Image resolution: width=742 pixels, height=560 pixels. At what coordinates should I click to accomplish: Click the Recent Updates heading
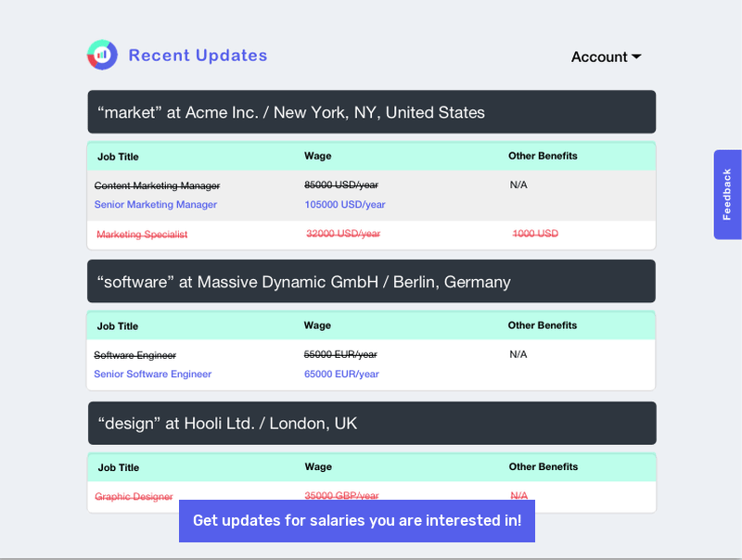point(198,56)
